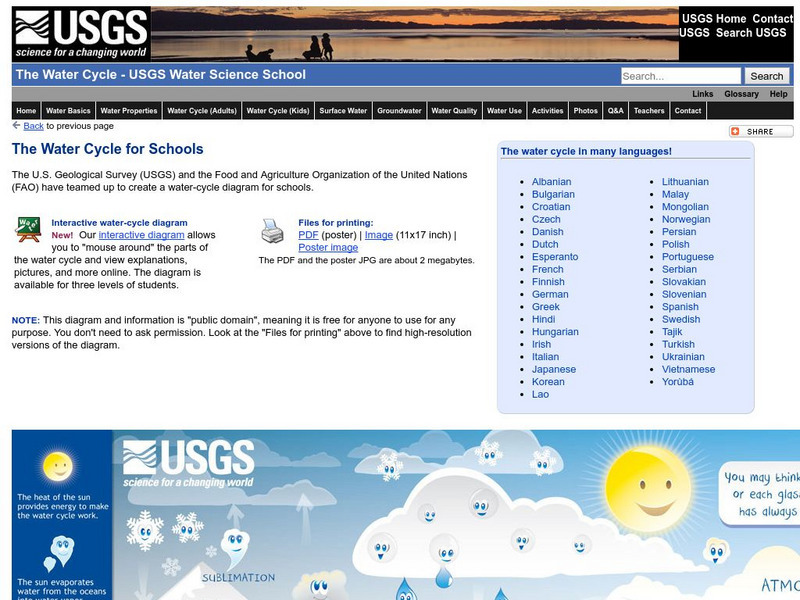This screenshot has width=800, height=600.
Task: Open the Water Basics menu
Action: click(x=68, y=111)
